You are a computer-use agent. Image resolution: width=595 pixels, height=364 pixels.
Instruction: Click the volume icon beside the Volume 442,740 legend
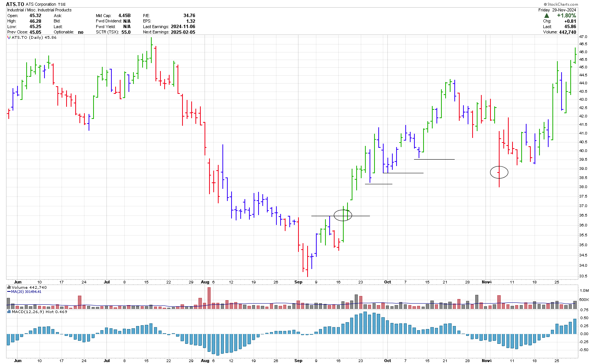[9, 287]
